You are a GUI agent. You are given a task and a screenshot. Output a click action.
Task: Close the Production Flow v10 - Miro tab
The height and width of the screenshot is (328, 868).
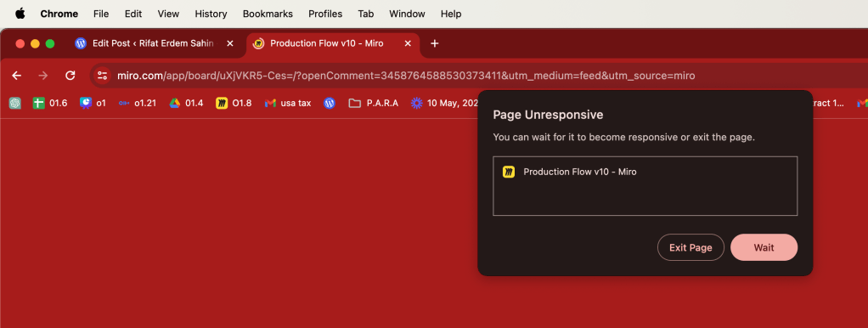(408, 43)
